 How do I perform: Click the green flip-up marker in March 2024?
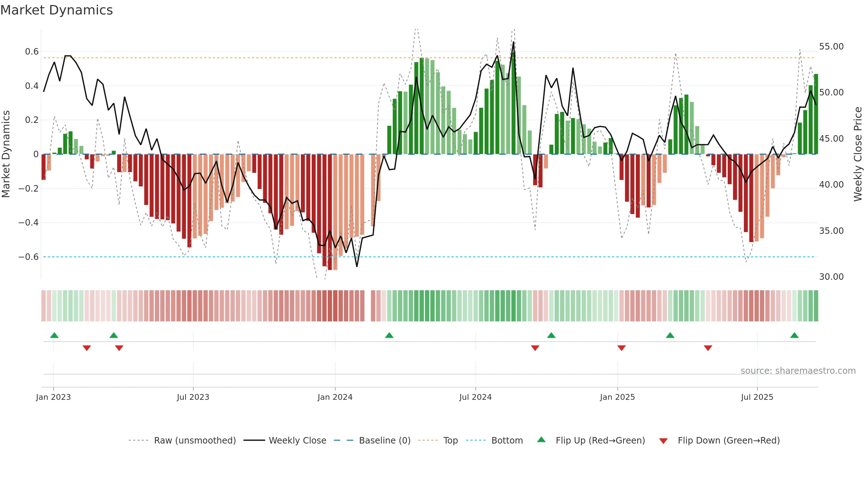point(389,335)
